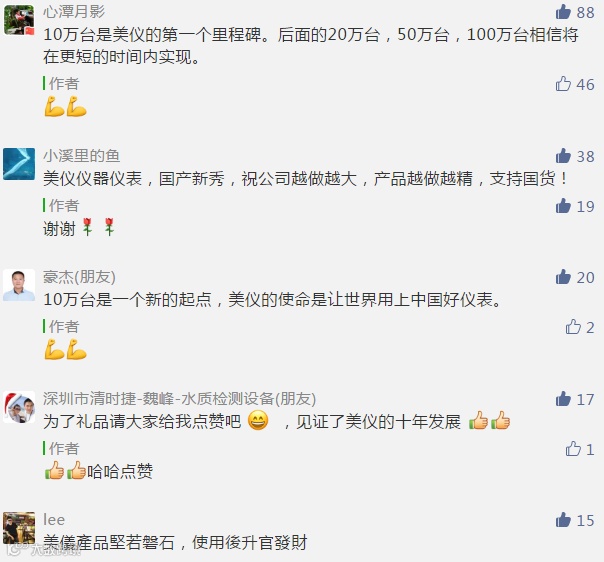This screenshot has width=604, height=562.
Task: Like author's 谢谢 reply with 19 likes
Action: pos(563,206)
